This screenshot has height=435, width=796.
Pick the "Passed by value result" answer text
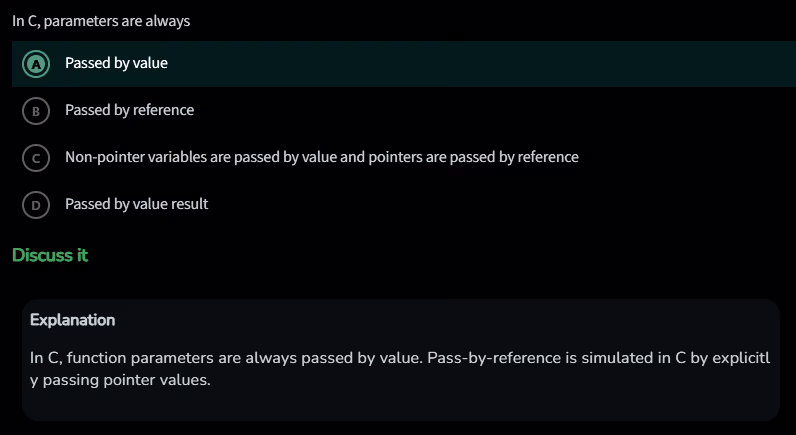136,204
